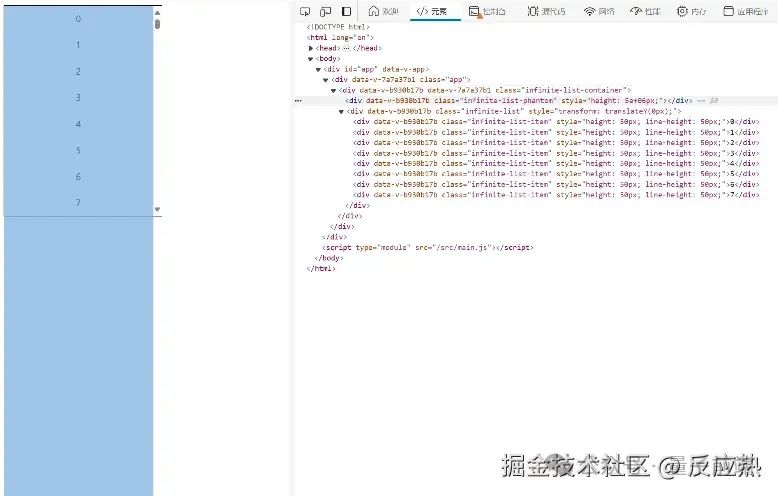The image size is (778, 496).
Task: Collapse the div id app node
Action: pyautogui.click(x=319, y=69)
